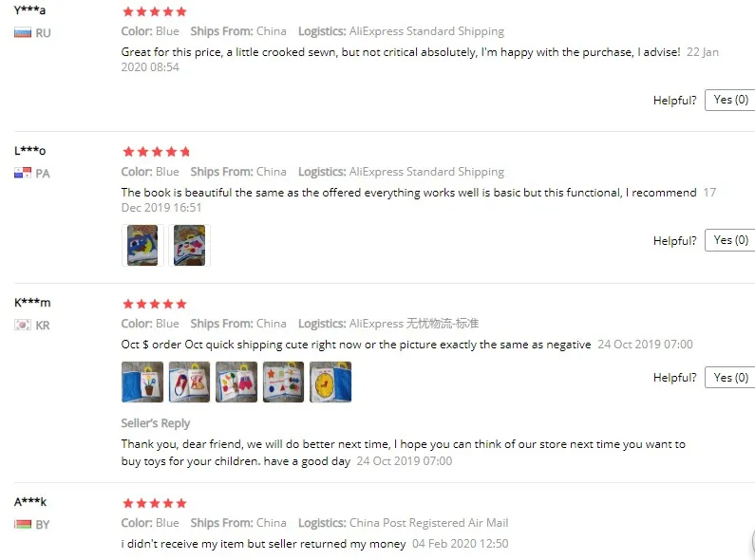Click the Belarus flag icon next to BY

[23, 524]
